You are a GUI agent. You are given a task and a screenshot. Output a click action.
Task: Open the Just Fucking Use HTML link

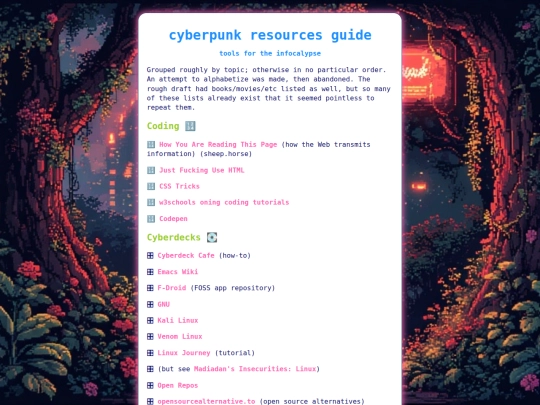pos(201,170)
